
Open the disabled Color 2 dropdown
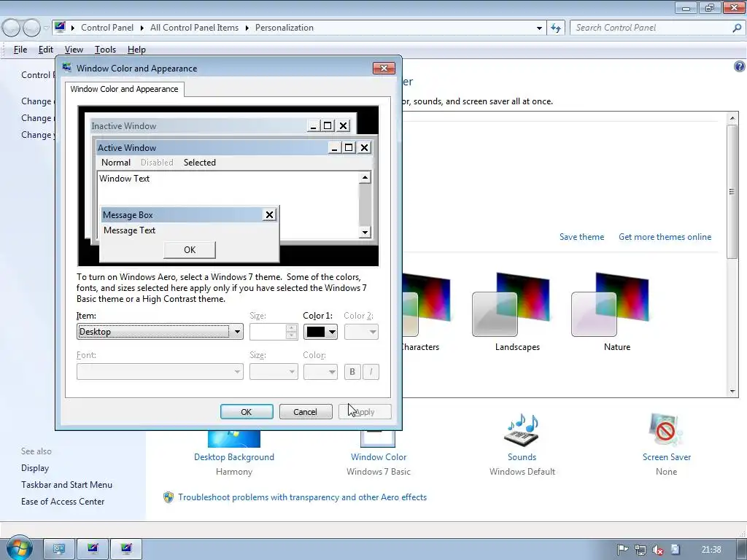361,332
